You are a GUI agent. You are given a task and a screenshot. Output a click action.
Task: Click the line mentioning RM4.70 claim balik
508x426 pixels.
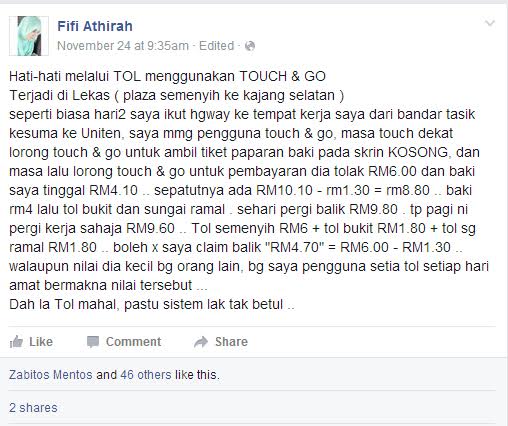[236, 247]
